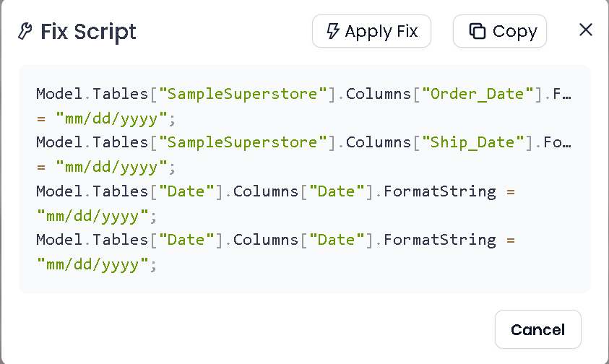Click the copy icon in the Copy button
The height and width of the screenshot is (364, 609).
[x=477, y=32]
